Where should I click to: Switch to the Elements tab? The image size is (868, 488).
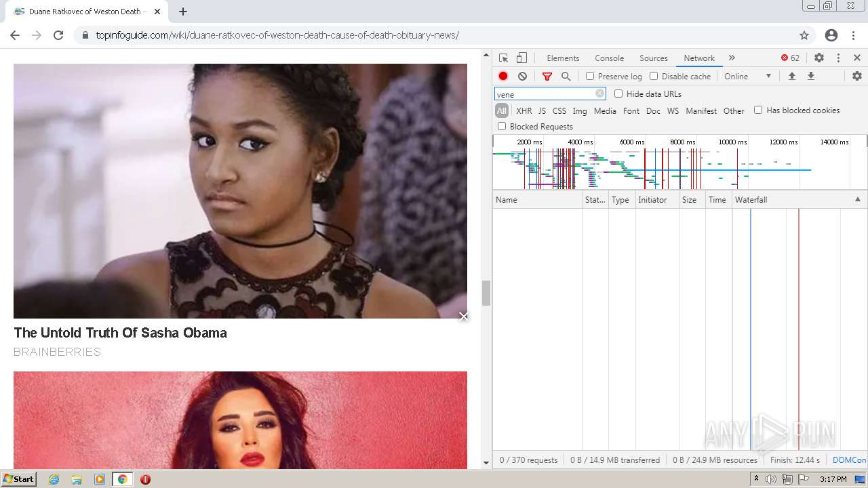(563, 58)
